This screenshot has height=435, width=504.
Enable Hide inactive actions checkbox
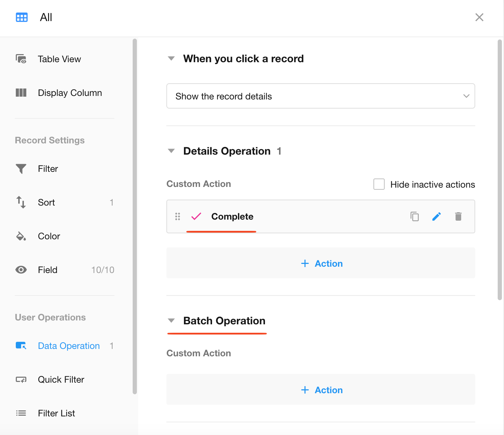pyautogui.click(x=379, y=184)
